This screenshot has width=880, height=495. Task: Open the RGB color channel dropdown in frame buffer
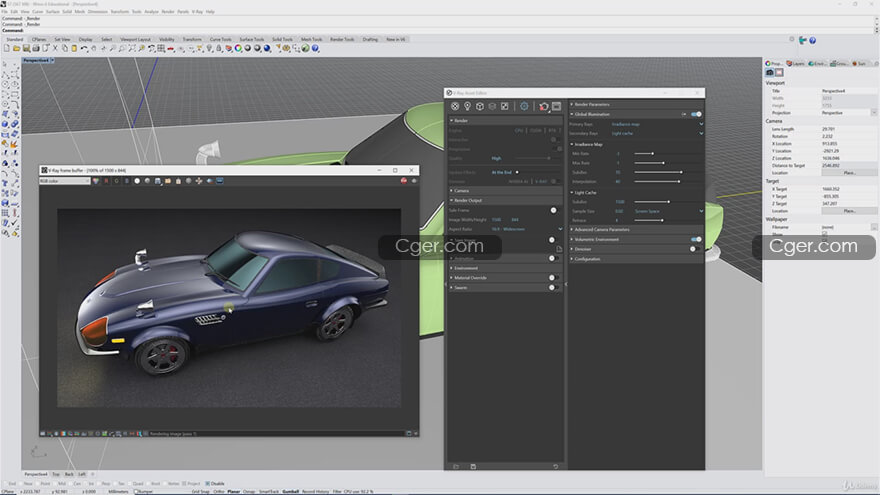click(x=65, y=181)
